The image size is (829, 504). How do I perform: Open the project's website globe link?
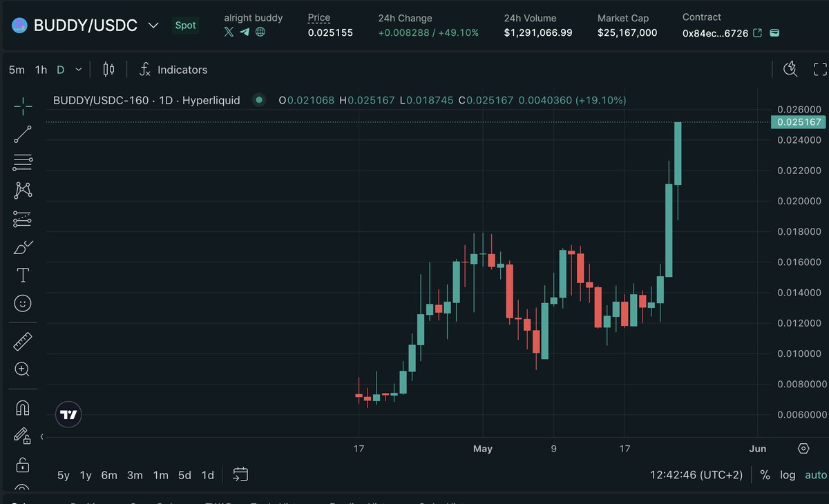(x=260, y=32)
